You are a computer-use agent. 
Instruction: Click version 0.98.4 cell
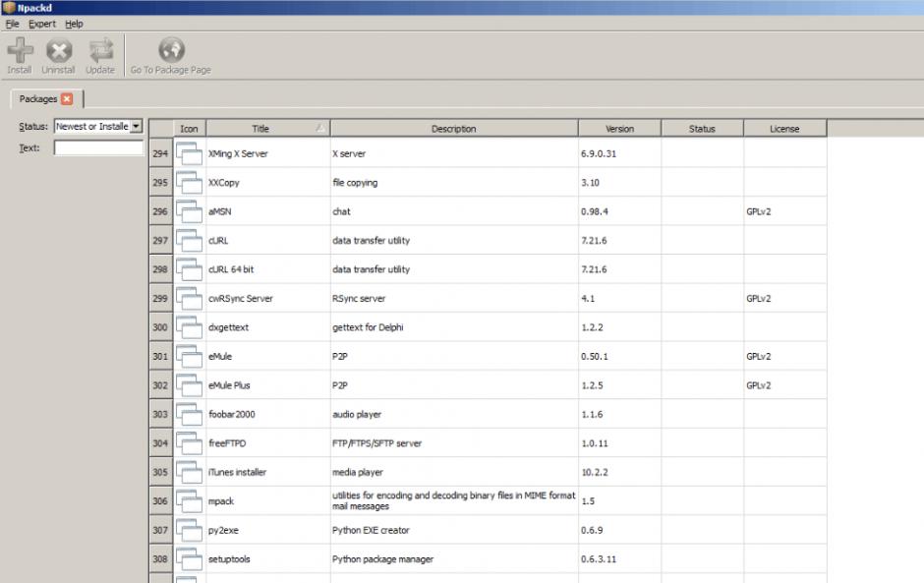pyautogui.click(x=620, y=211)
